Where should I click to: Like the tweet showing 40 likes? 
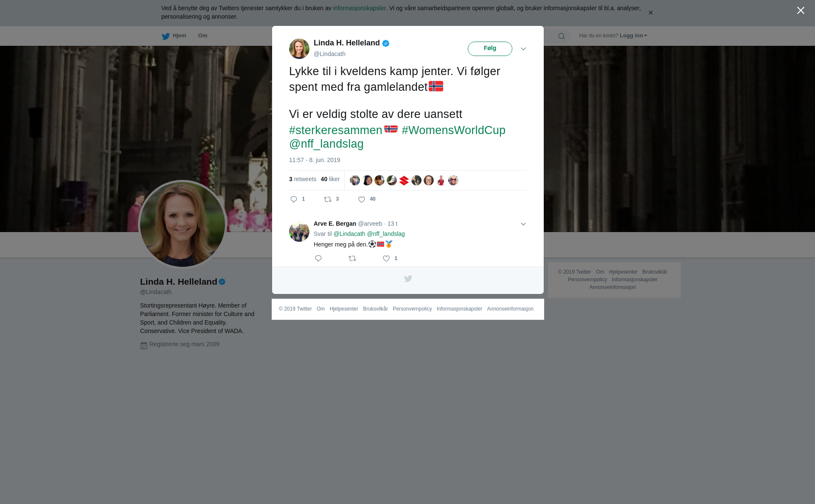(362, 199)
